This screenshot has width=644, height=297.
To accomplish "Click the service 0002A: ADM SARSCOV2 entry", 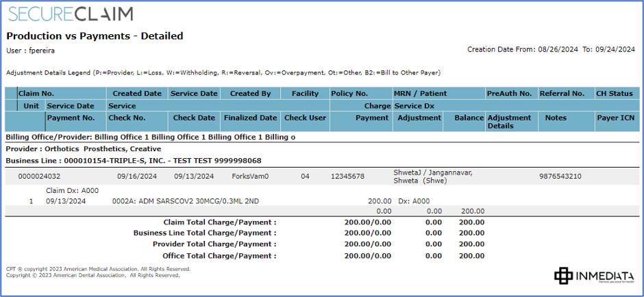I will point(185,202).
